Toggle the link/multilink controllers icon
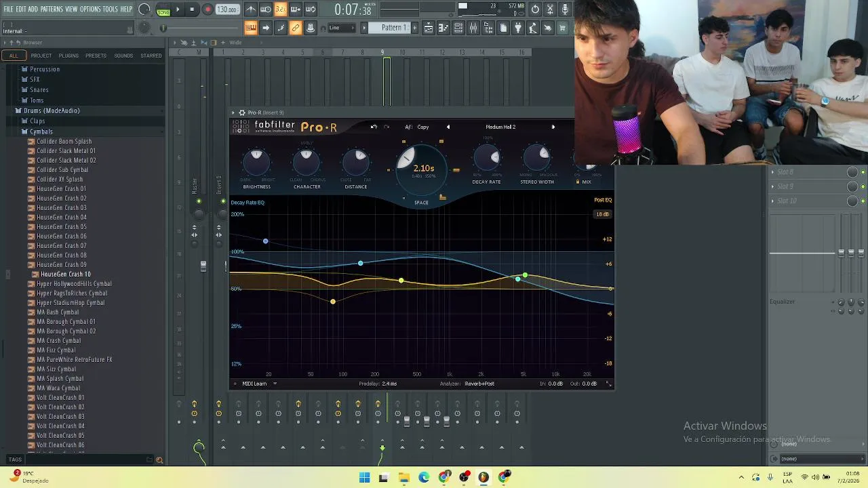This screenshot has height=488, width=868. point(296,28)
